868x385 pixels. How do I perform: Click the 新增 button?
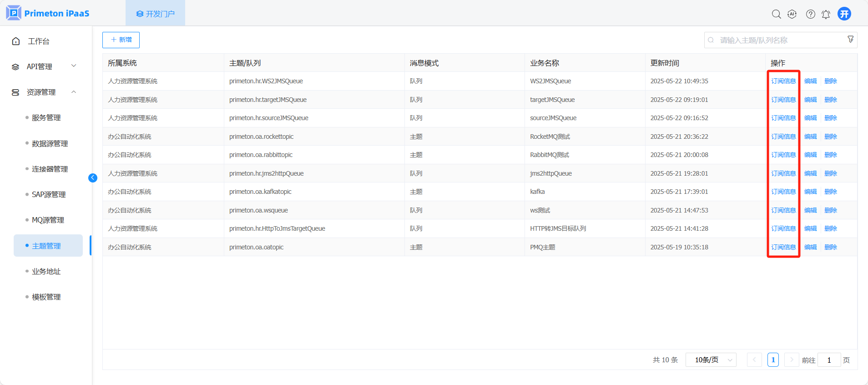coord(121,40)
